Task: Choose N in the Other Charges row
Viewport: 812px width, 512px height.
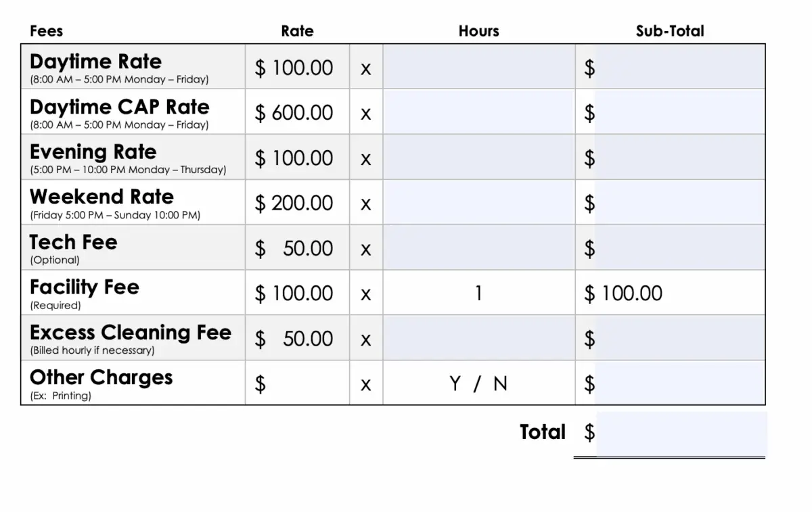Action: click(500, 383)
